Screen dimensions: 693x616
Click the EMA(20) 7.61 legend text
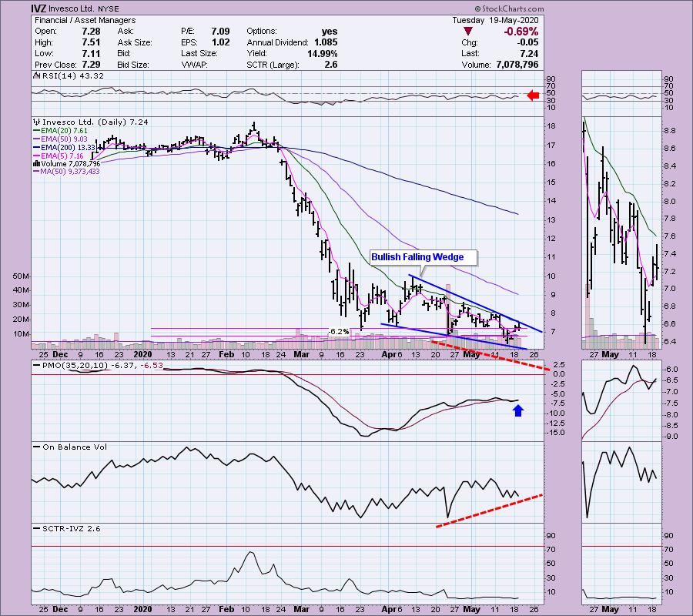(x=64, y=131)
